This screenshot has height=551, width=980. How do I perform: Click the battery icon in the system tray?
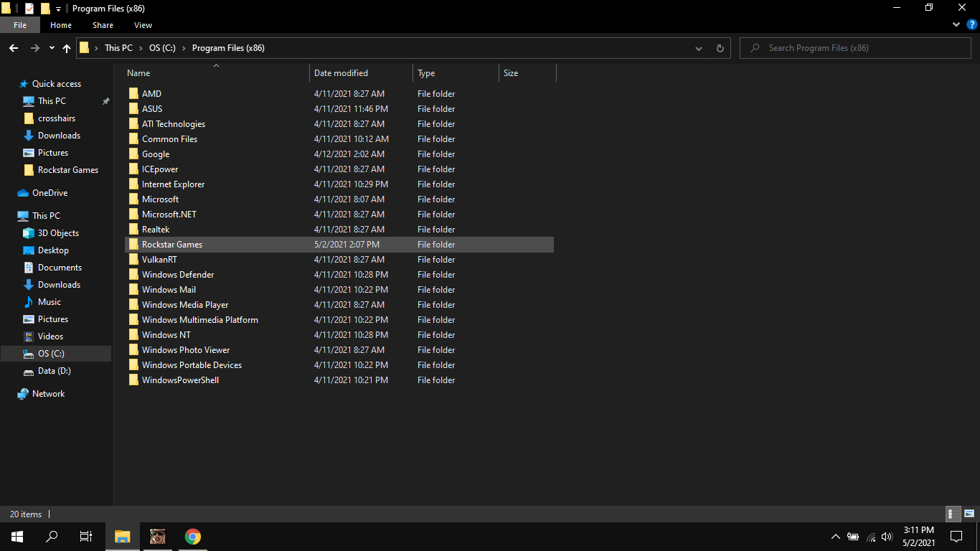pyautogui.click(x=853, y=536)
